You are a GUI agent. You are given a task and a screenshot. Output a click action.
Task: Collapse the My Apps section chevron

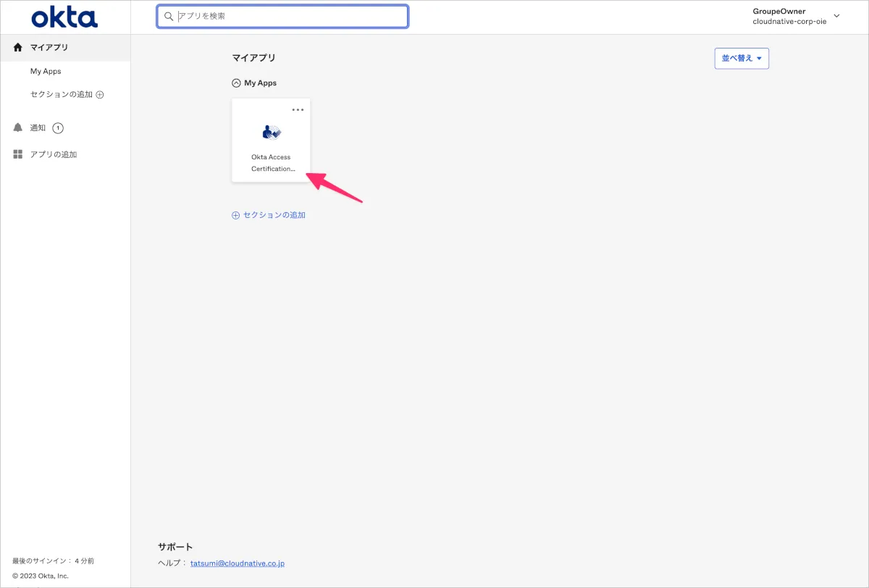point(236,83)
